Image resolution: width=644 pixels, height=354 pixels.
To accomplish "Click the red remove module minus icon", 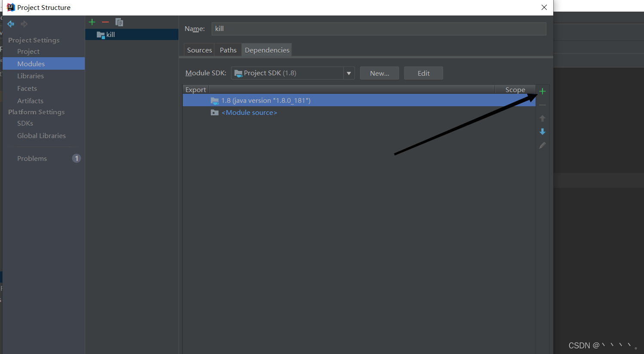I will coord(105,22).
